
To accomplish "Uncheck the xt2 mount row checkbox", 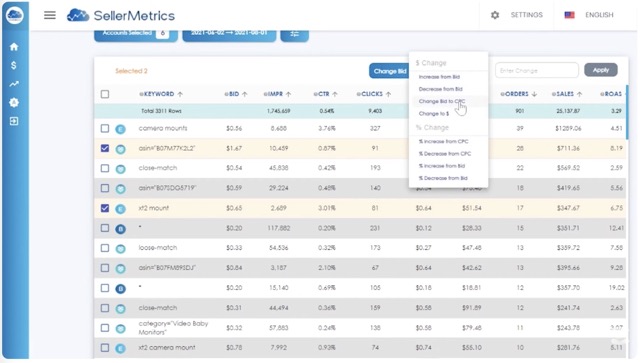I will tap(105, 208).
